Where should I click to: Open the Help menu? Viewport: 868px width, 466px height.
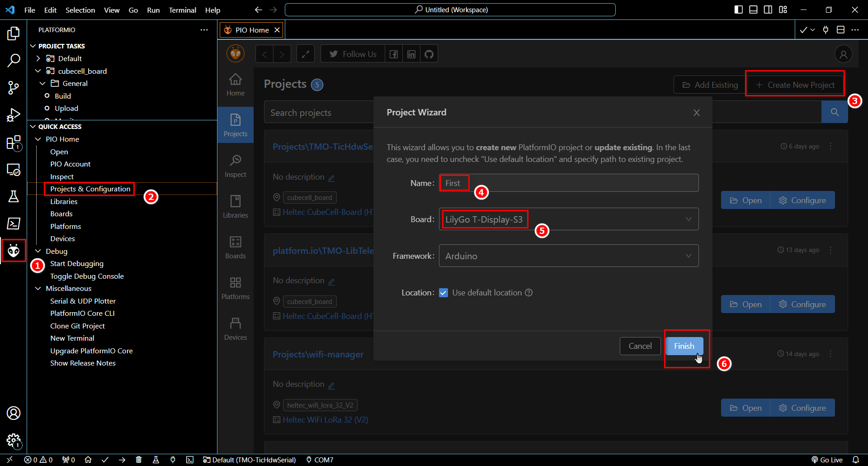[x=212, y=10]
